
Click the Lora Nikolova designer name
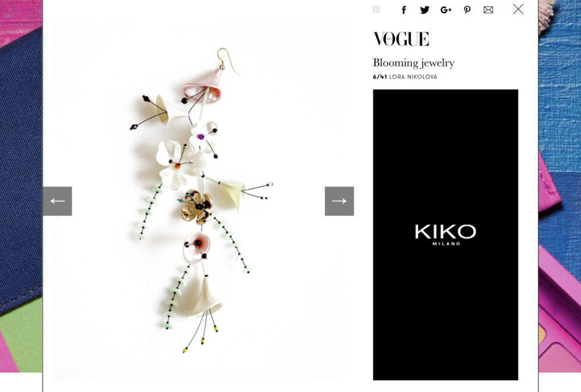click(413, 77)
